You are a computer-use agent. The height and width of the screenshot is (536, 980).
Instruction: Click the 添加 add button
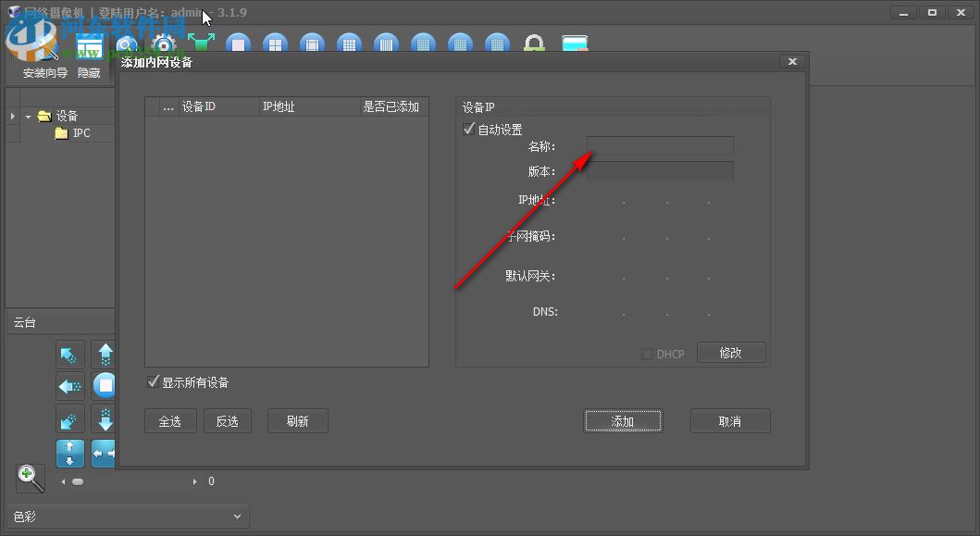(x=623, y=420)
